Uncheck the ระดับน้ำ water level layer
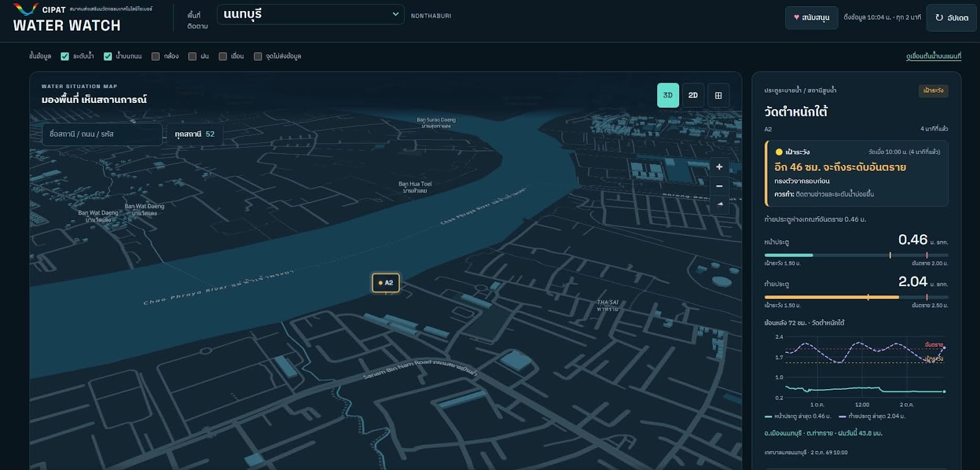This screenshot has height=470, width=980. point(65,56)
